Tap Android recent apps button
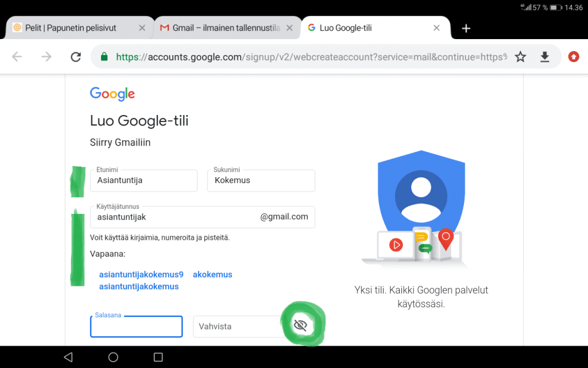588x368 pixels. click(x=158, y=356)
